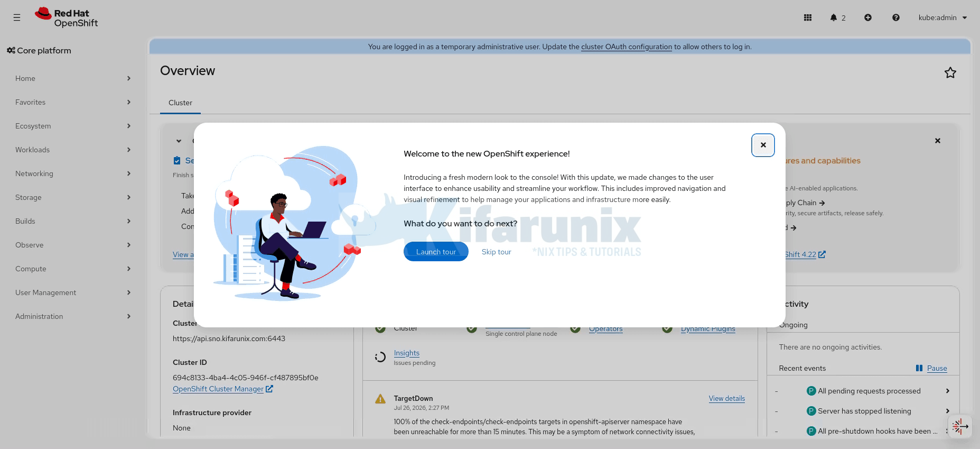980x449 pixels.
Task: Click the Red Hat OpenShift logo
Action: (x=67, y=17)
